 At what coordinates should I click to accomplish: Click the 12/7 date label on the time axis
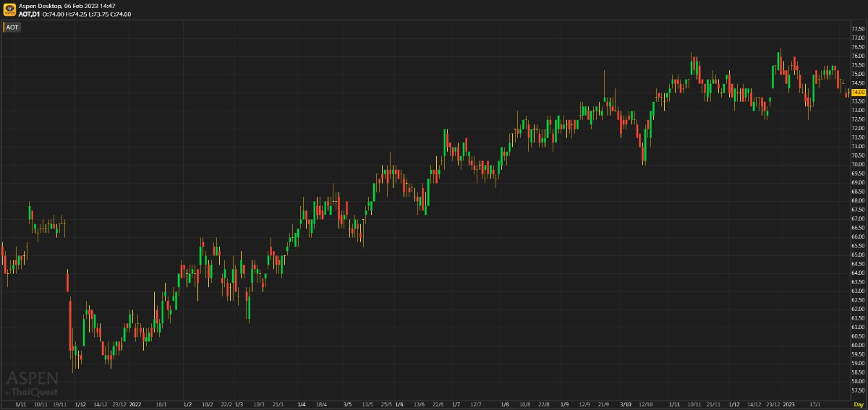(476, 404)
